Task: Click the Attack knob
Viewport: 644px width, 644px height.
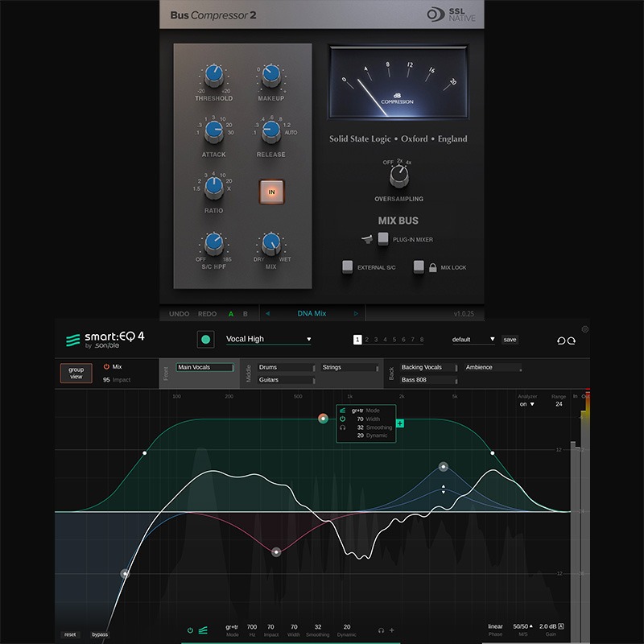Action: 213,132
